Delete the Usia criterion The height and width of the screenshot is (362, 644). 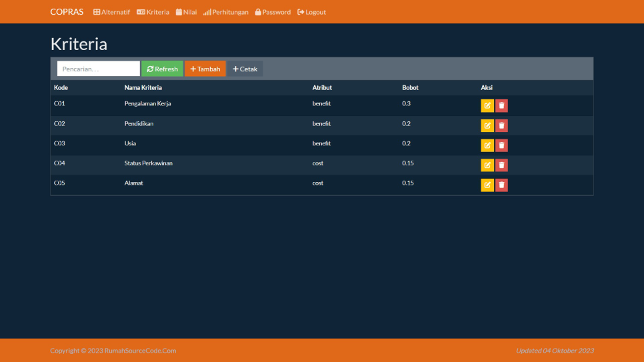pyautogui.click(x=501, y=145)
